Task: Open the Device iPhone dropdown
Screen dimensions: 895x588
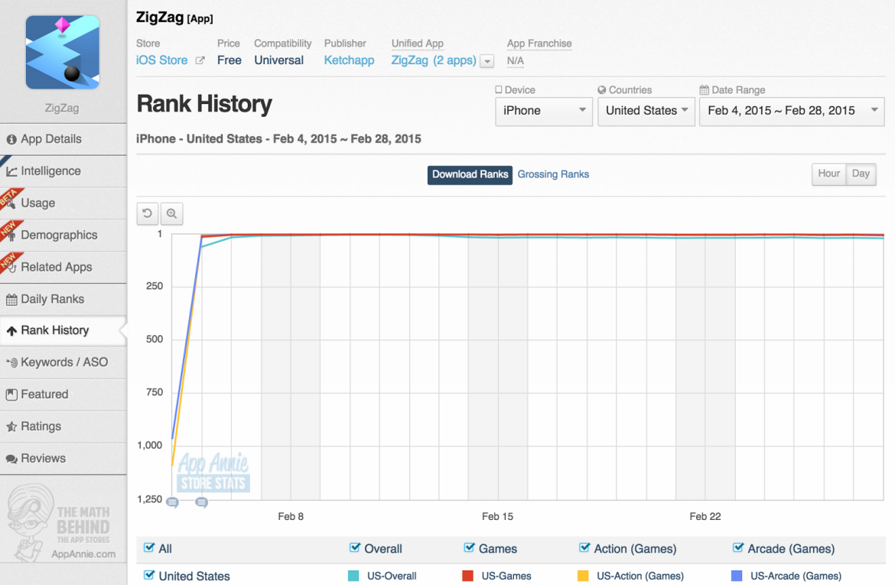Action: [544, 111]
